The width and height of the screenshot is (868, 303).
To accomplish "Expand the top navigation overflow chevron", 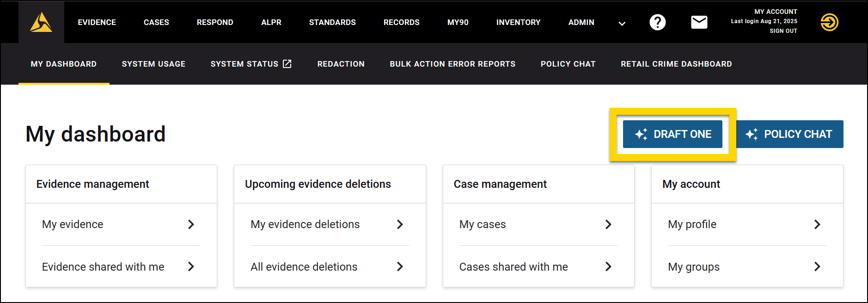I will pos(622,23).
